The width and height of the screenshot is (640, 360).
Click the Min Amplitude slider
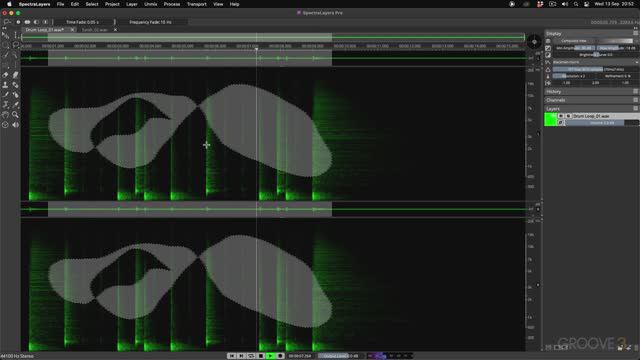(x=574, y=48)
